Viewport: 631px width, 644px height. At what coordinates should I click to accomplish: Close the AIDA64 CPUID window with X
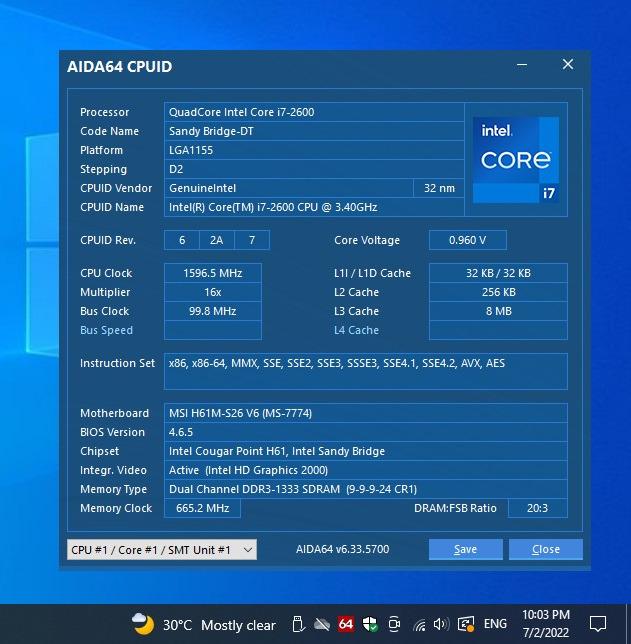click(x=568, y=64)
